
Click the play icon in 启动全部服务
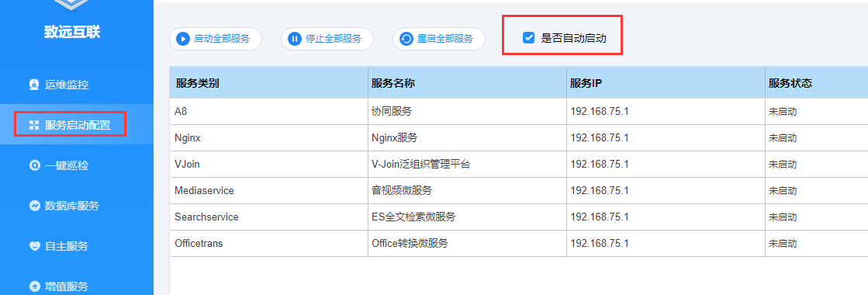(183, 39)
